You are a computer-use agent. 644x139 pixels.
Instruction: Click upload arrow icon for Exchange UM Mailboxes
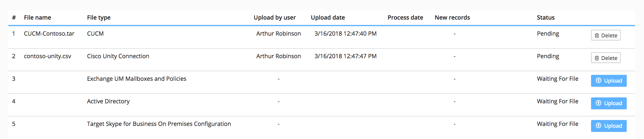[x=598, y=80]
